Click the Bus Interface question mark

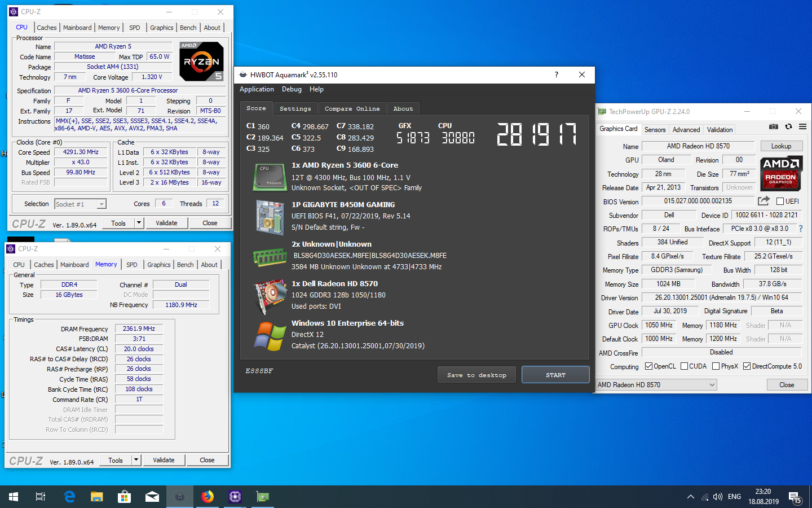(x=800, y=229)
